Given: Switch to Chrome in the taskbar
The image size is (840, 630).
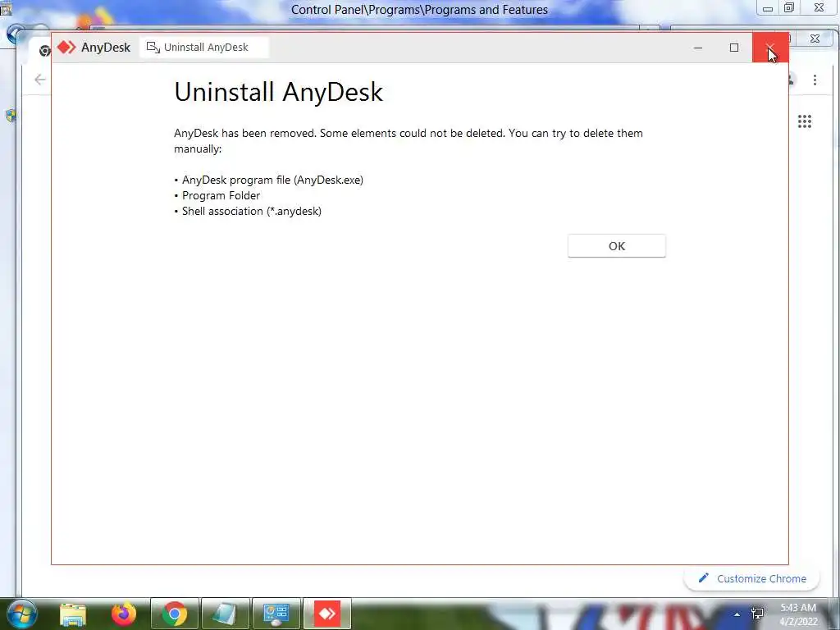Looking at the screenshot, I should (174, 614).
